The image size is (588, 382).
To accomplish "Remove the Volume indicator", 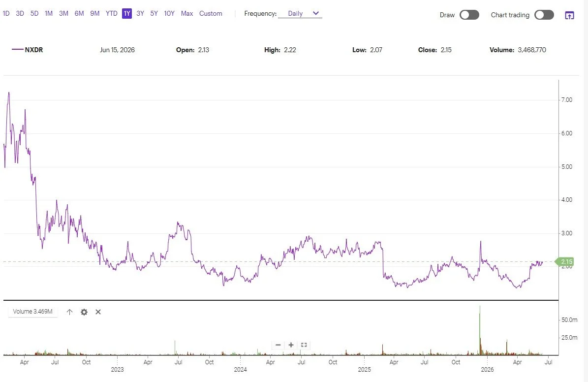I will pyautogui.click(x=98, y=312).
